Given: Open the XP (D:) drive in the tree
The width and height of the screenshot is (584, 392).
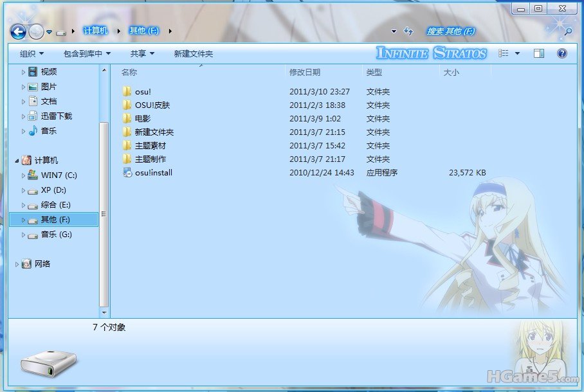Looking at the screenshot, I should (x=53, y=190).
